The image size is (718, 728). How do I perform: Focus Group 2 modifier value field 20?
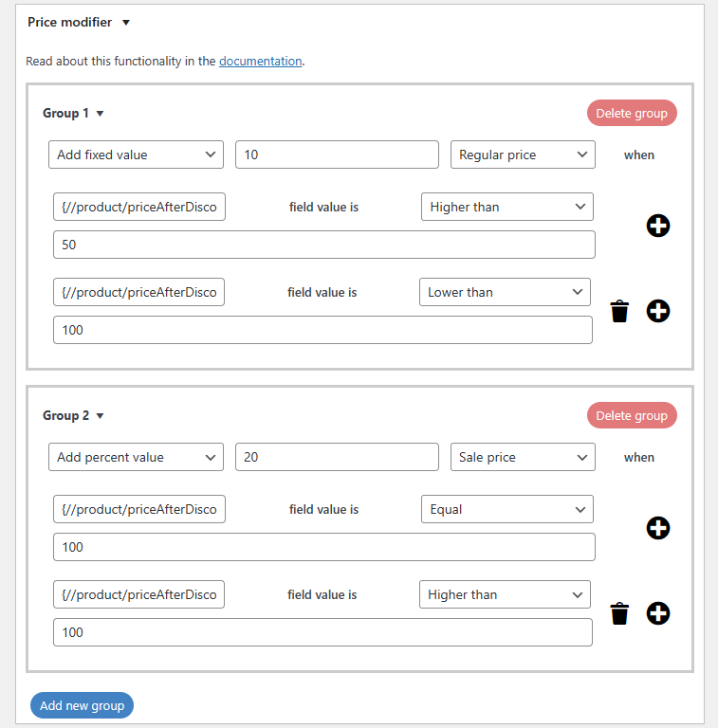[x=337, y=457]
